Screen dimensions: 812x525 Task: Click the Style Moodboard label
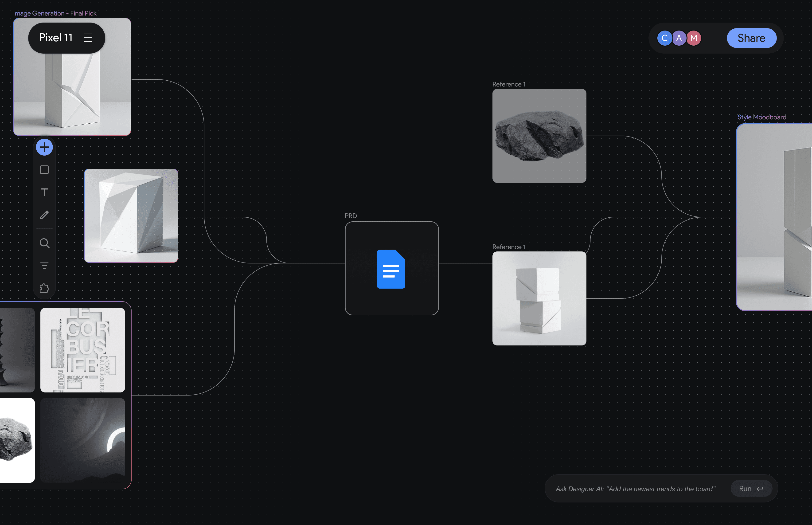tap(761, 117)
